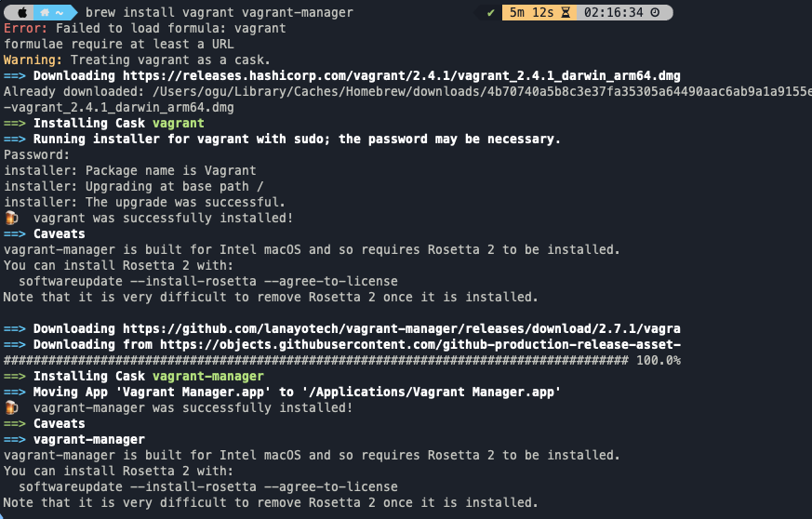Click arrow before 'Running installer for vagrant'
Image resolution: width=812 pixels, height=519 pixels.
coord(15,139)
